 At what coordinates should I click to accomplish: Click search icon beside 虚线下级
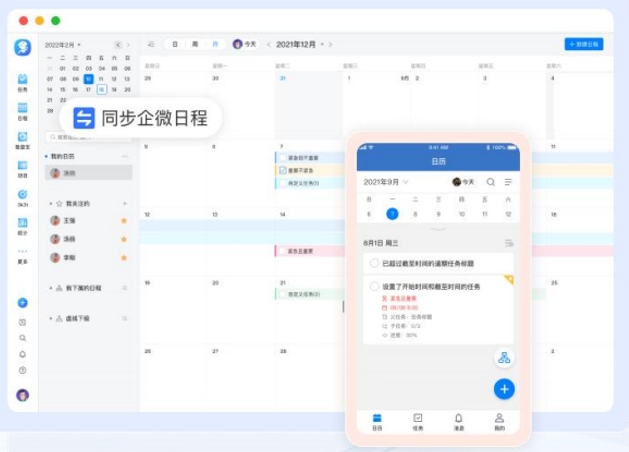coord(125,318)
